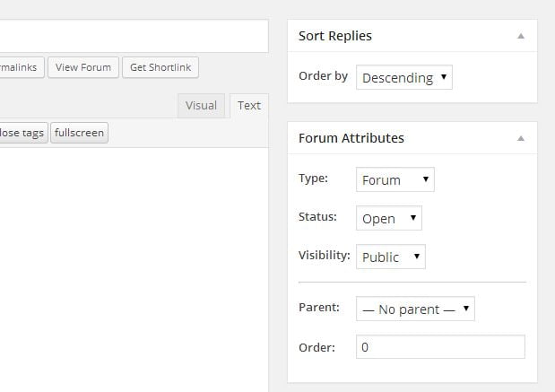
Task: Click the Descending dropdown arrow icon
Action: (444, 77)
